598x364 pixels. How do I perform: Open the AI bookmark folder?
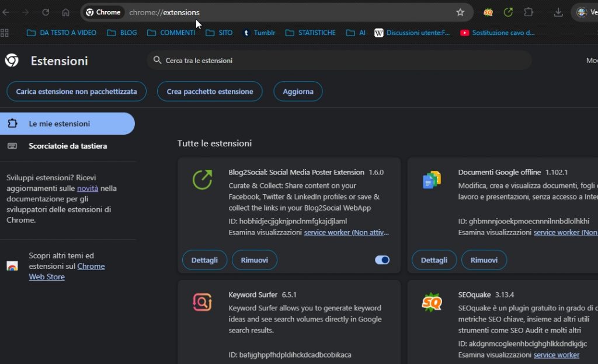tap(356, 33)
